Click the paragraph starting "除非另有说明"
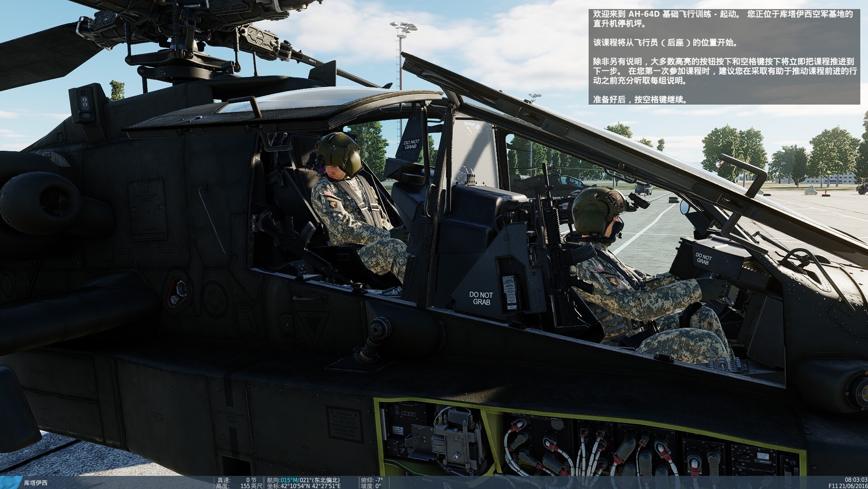The image size is (868, 489). tap(725, 71)
